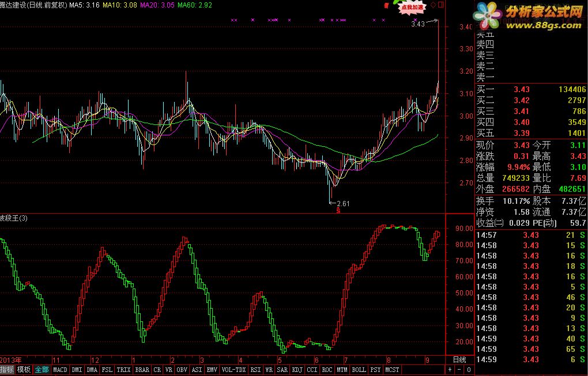Viewport: 588px width, 376px height.
Task: Click the 买一 bid row at 3.43
Action: pyautogui.click(x=531, y=89)
